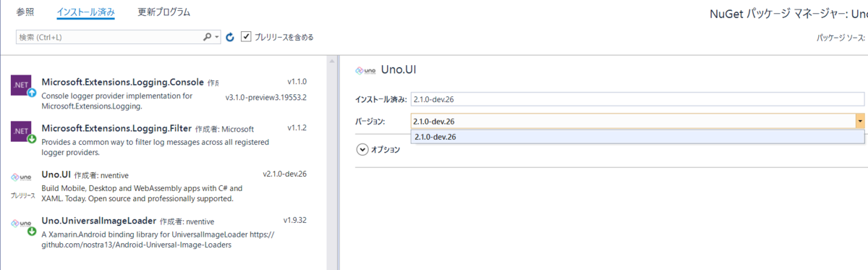The width and height of the screenshot is (868, 270).
Task: Open search history dropdown arrow
Action: click(x=217, y=36)
